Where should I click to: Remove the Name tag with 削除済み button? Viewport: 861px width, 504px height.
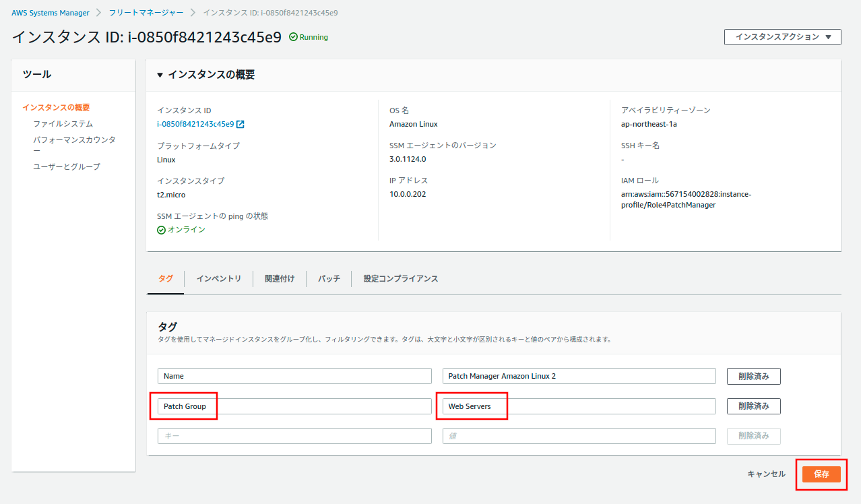coord(753,376)
